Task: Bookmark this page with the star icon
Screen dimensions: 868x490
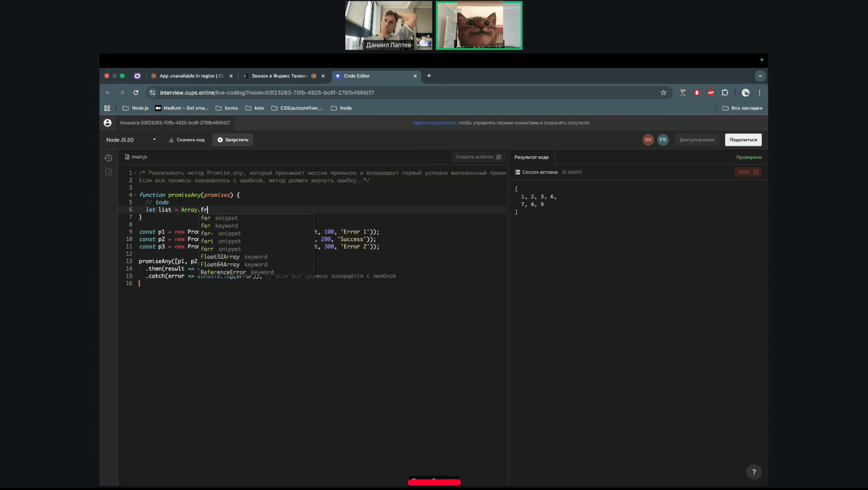Action: tap(663, 93)
